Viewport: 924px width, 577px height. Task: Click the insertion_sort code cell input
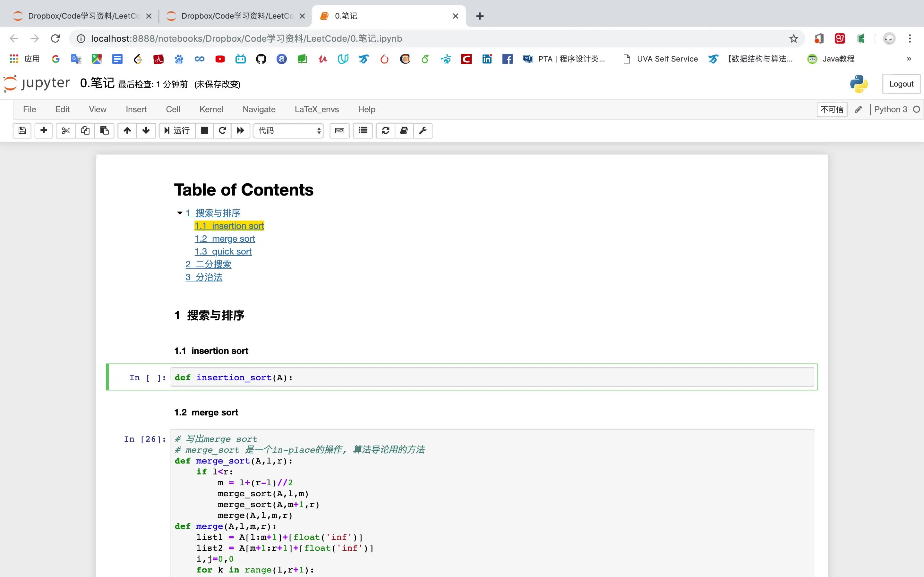click(492, 377)
